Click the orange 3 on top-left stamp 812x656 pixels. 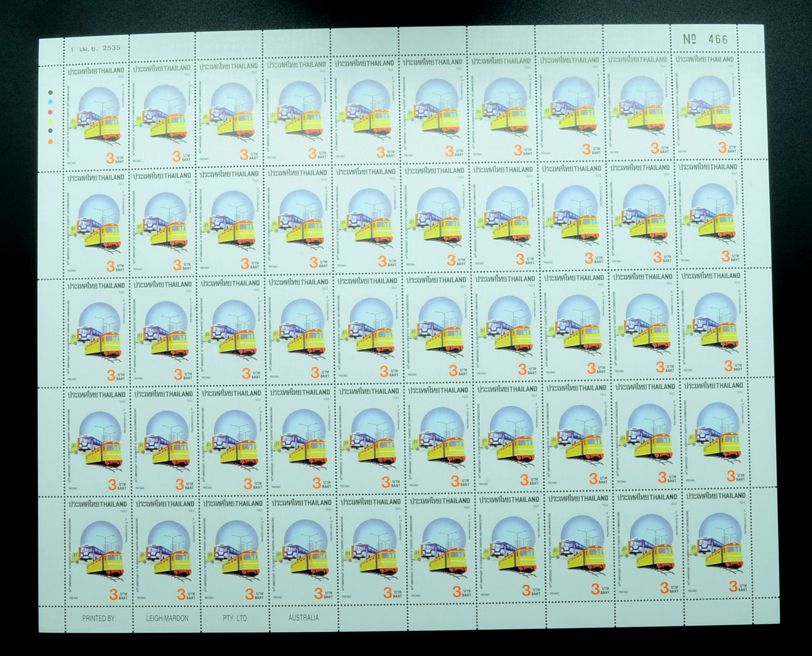tap(109, 159)
